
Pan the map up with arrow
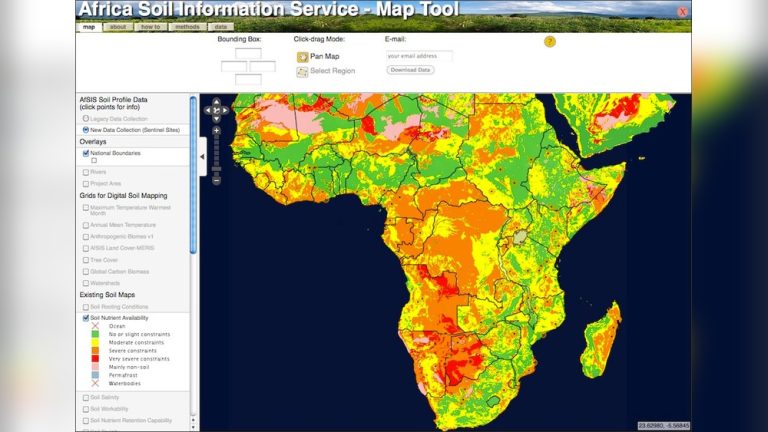(216, 102)
